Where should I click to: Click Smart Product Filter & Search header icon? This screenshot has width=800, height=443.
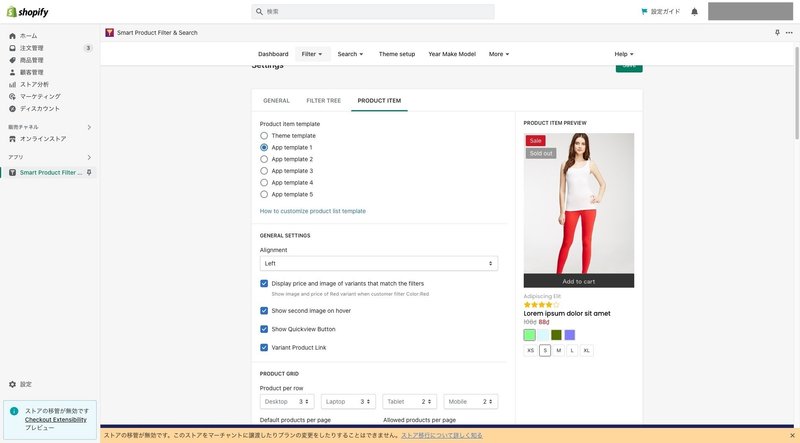pyautogui.click(x=109, y=33)
